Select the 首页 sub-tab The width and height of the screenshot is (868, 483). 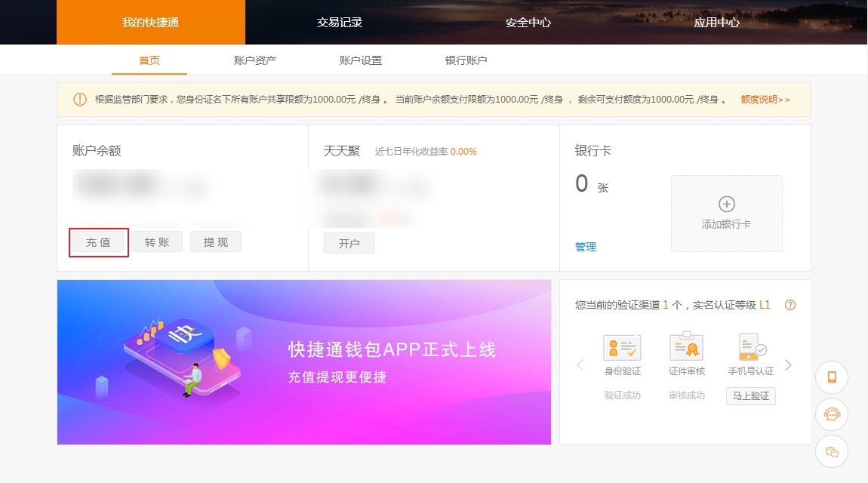click(149, 60)
